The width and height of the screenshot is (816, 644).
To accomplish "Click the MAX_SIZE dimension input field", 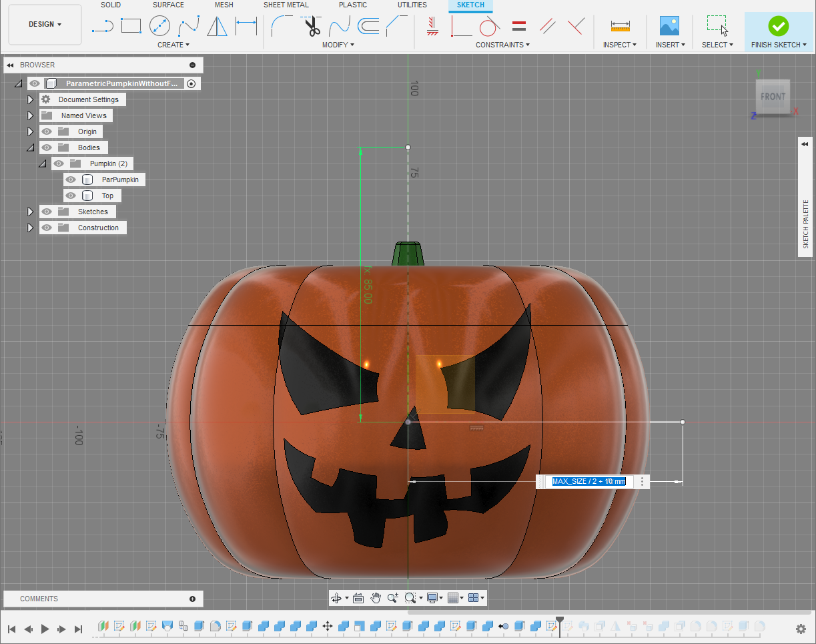I will coord(589,481).
